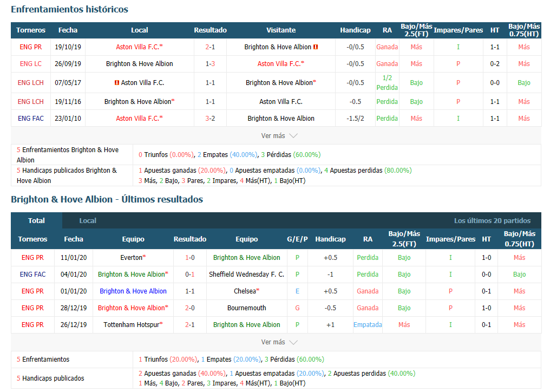Select the G result letter in Bournemouth row
Viewport: 550px width, 392px height.
point(297,308)
